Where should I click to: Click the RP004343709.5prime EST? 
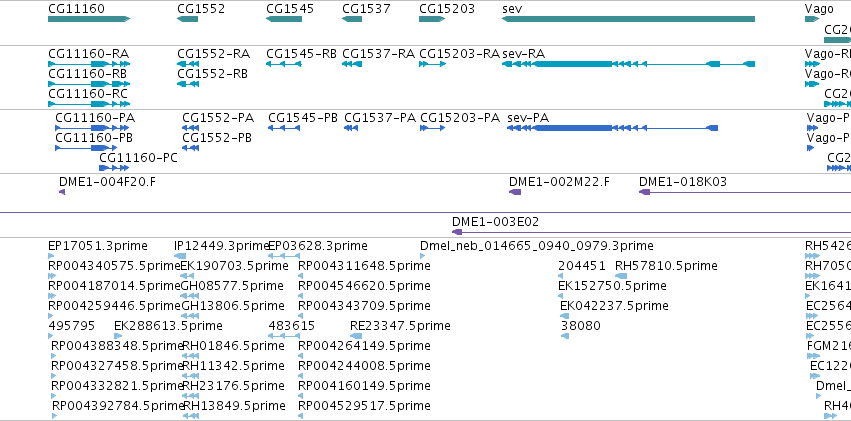point(301,316)
